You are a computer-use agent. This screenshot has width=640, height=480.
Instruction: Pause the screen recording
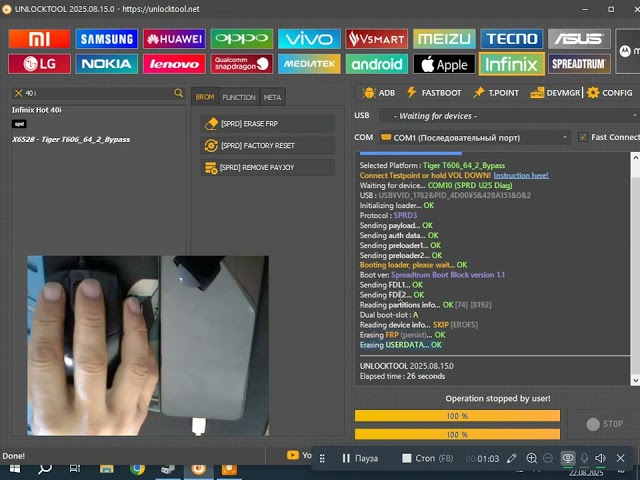[360, 458]
